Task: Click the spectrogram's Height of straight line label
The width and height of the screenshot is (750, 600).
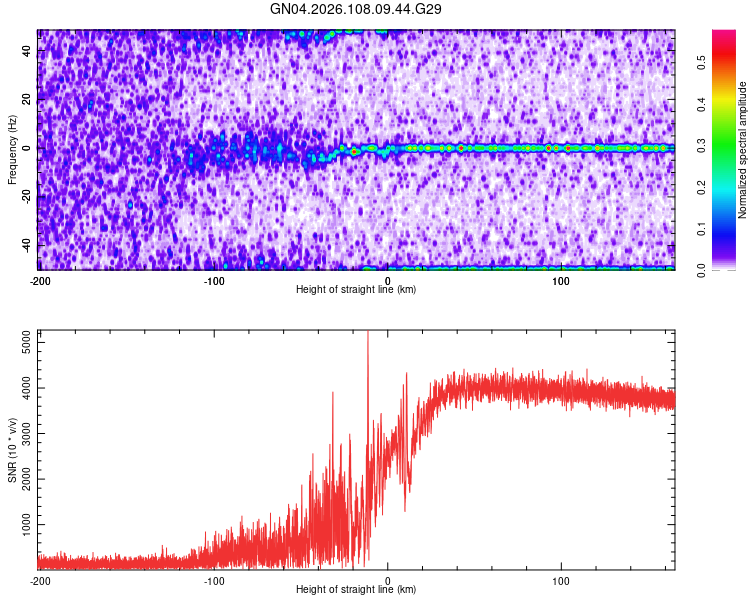Action: tap(356, 289)
